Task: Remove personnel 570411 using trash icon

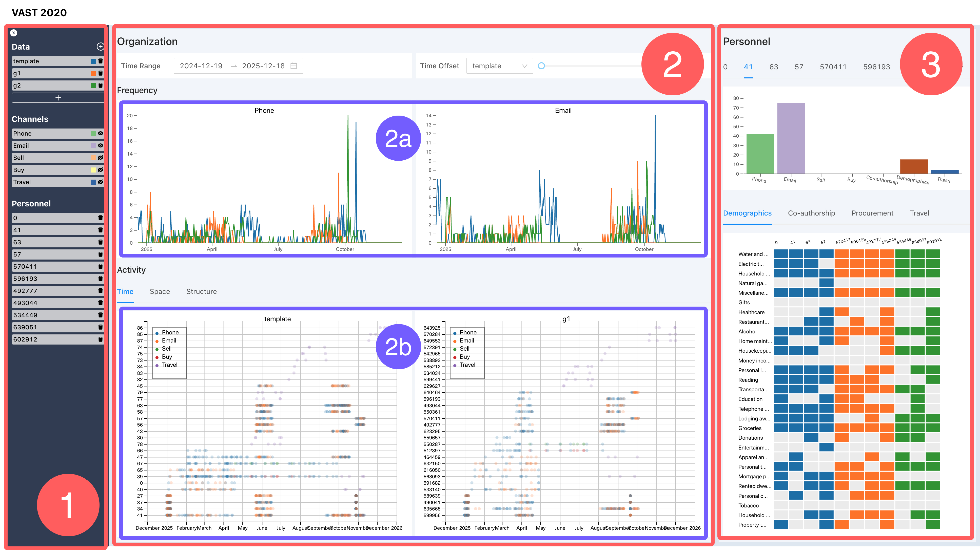Action: point(101,266)
